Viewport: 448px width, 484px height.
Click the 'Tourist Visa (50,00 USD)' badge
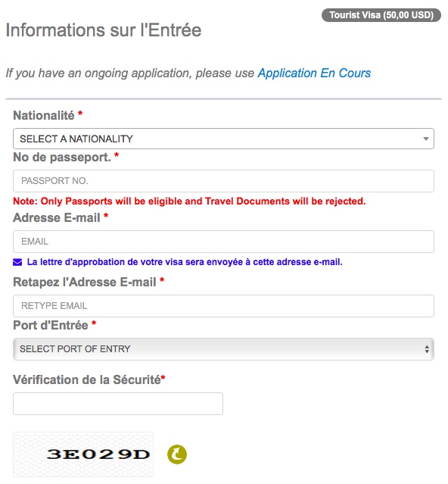[x=381, y=15]
